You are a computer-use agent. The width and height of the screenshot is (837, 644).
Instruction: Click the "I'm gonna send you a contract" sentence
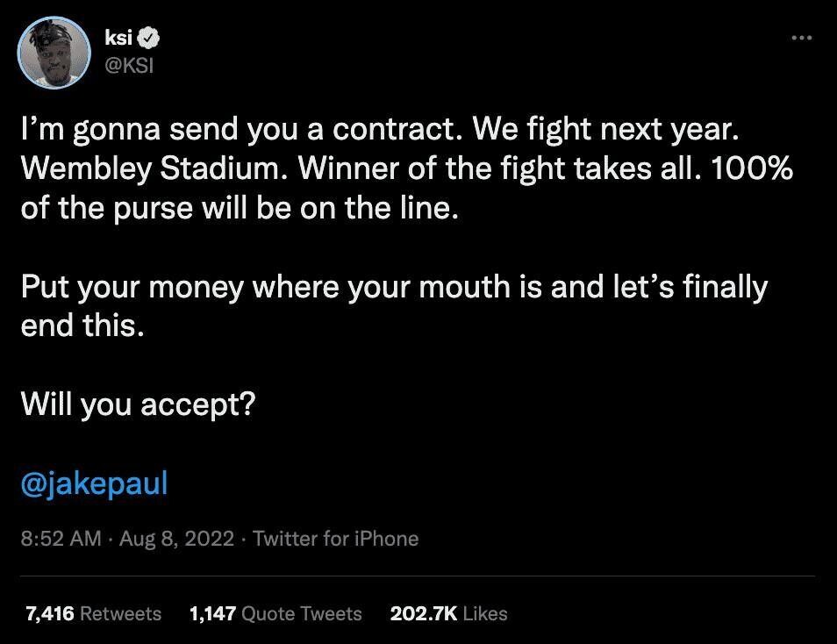tap(242, 130)
